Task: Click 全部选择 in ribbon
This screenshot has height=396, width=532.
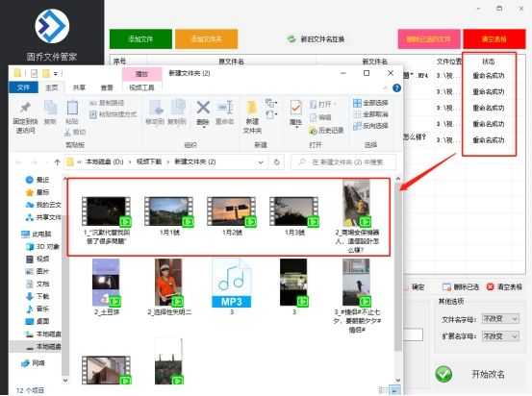Action: [x=370, y=103]
